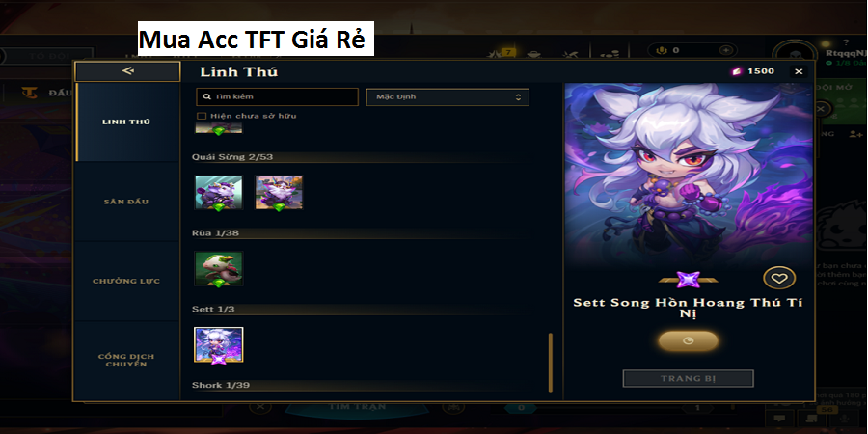This screenshot has height=434, width=868.
Task: Click the magnifier icon in search box
Action: pos(207,96)
